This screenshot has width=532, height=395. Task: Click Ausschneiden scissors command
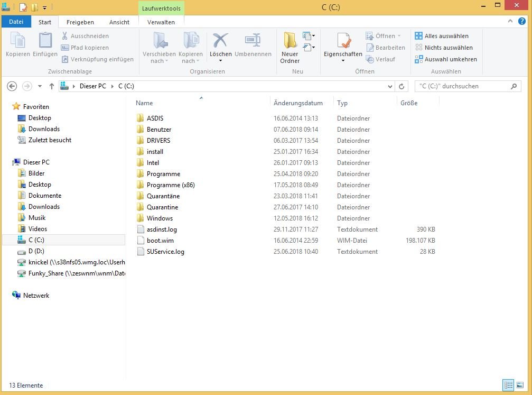pyautogui.click(x=85, y=35)
